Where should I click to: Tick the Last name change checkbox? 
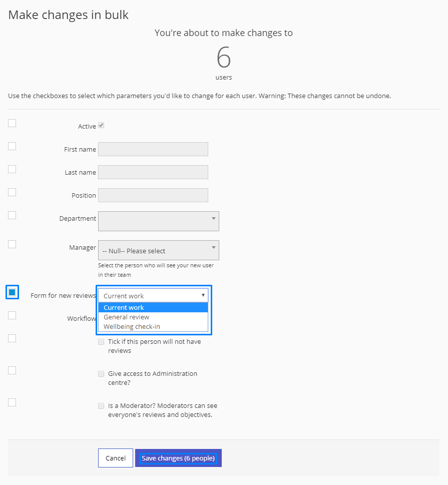tap(12, 169)
